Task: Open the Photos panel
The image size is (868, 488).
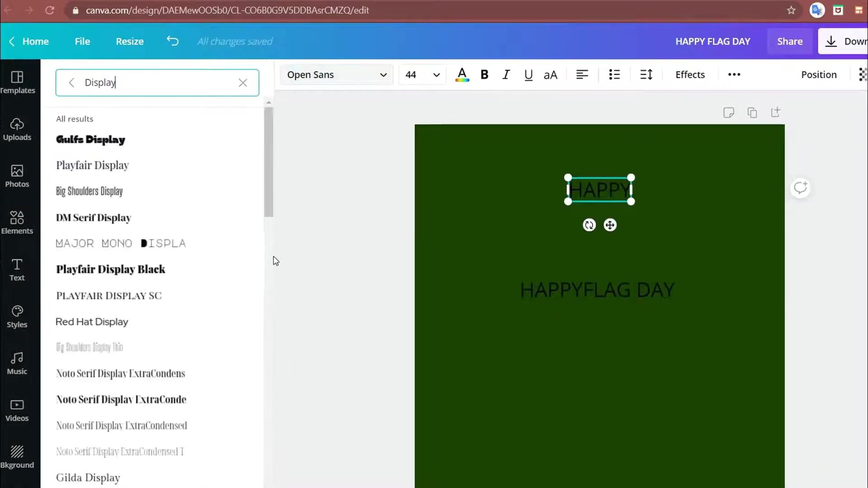Action: pyautogui.click(x=17, y=177)
